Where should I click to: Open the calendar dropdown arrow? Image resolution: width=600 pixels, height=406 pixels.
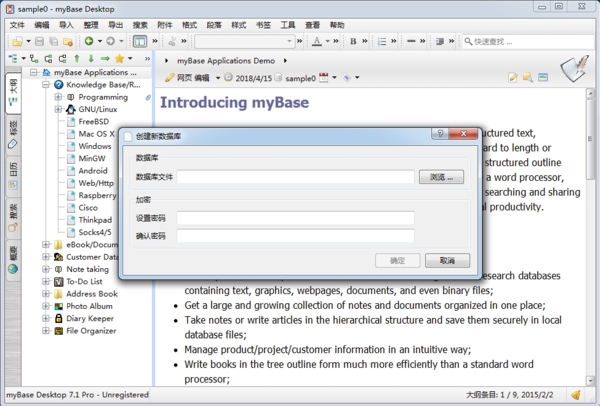click(x=334, y=78)
